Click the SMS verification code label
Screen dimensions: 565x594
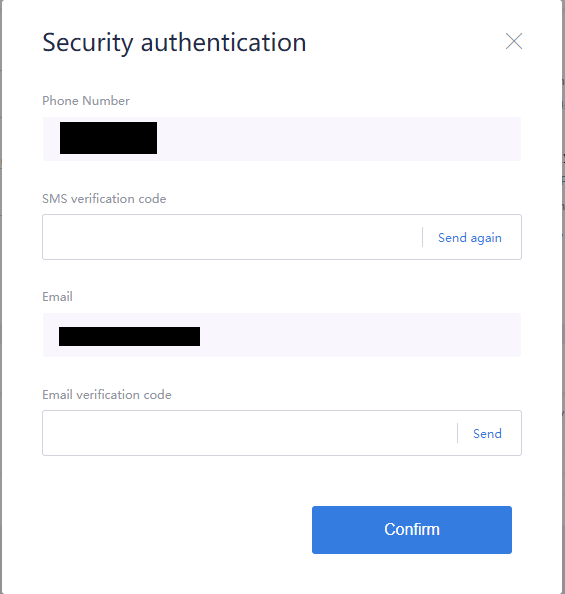point(104,199)
